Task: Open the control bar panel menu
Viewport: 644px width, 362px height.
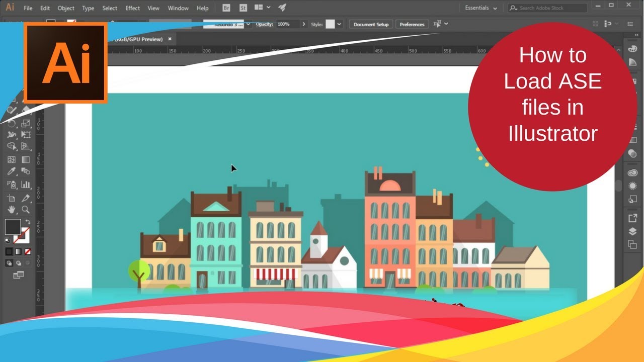Action: 630,24
